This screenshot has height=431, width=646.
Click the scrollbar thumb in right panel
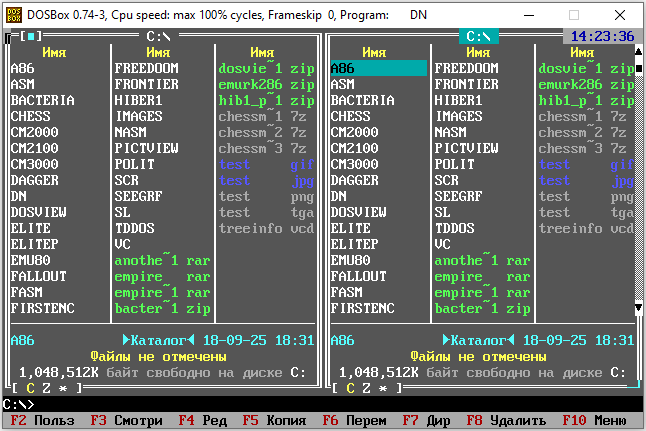click(x=639, y=68)
